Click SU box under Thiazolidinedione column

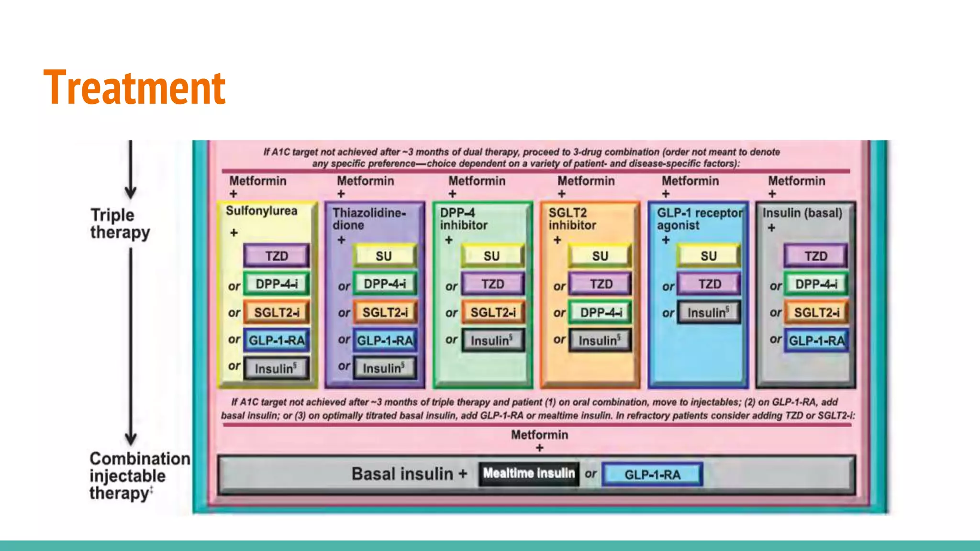384,256
